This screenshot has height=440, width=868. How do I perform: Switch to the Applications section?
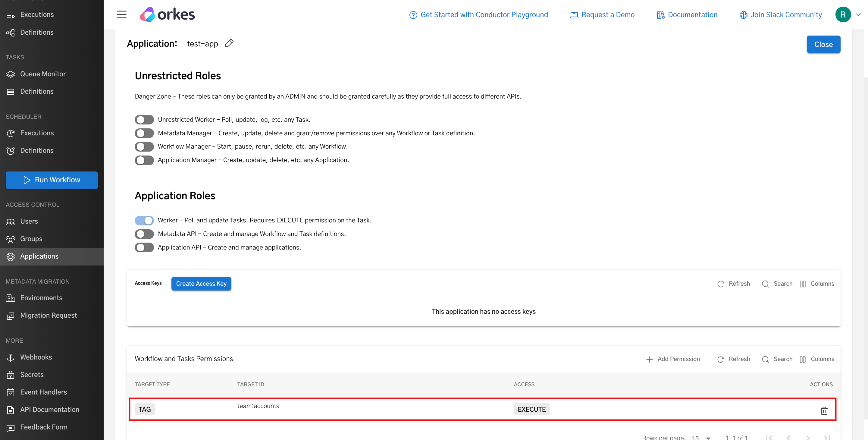pyautogui.click(x=39, y=256)
